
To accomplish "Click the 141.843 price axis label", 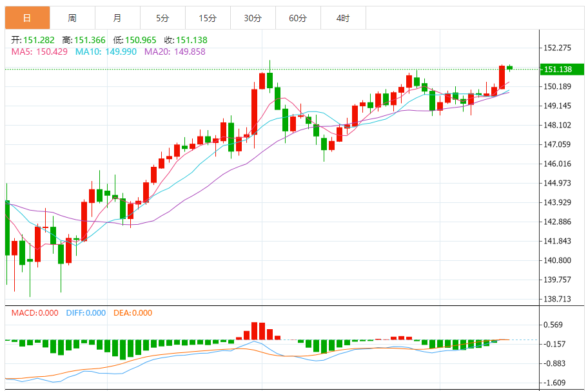I will coord(557,241).
